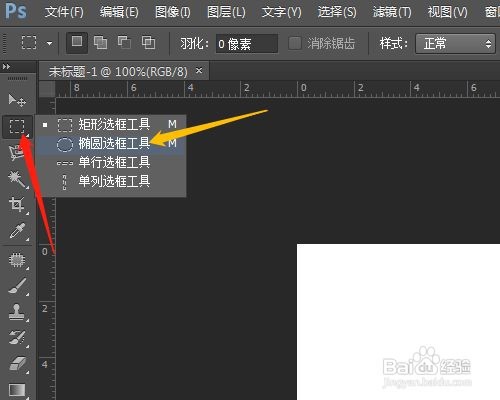Screen dimensions: 500x400
Task: Choose 椭圆选框工具 from flyout
Action: click(111, 144)
